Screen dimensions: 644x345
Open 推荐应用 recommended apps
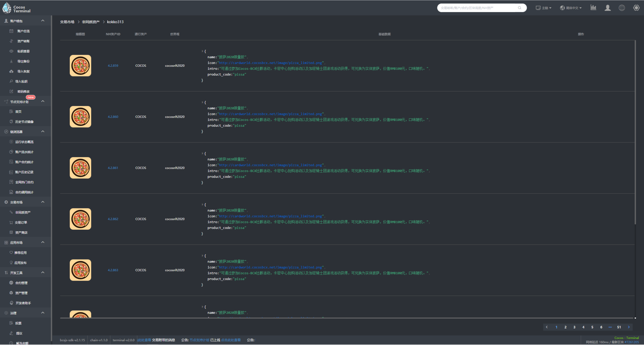pos(20,252)
